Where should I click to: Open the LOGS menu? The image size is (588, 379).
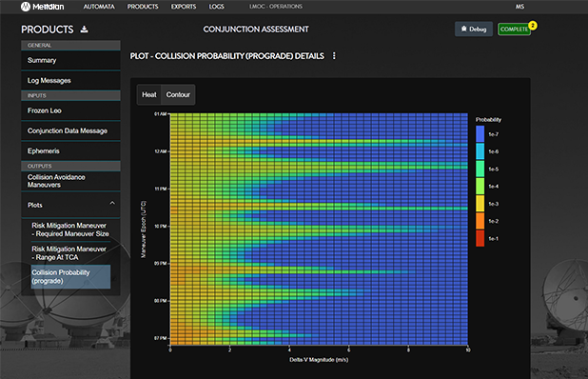[x=216, y=7]
